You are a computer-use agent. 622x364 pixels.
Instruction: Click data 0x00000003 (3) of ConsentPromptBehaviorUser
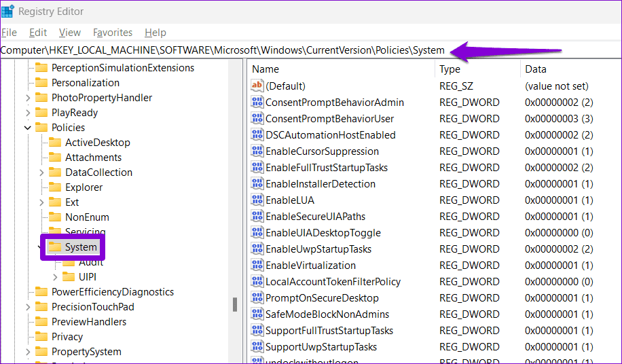point(559,119)
